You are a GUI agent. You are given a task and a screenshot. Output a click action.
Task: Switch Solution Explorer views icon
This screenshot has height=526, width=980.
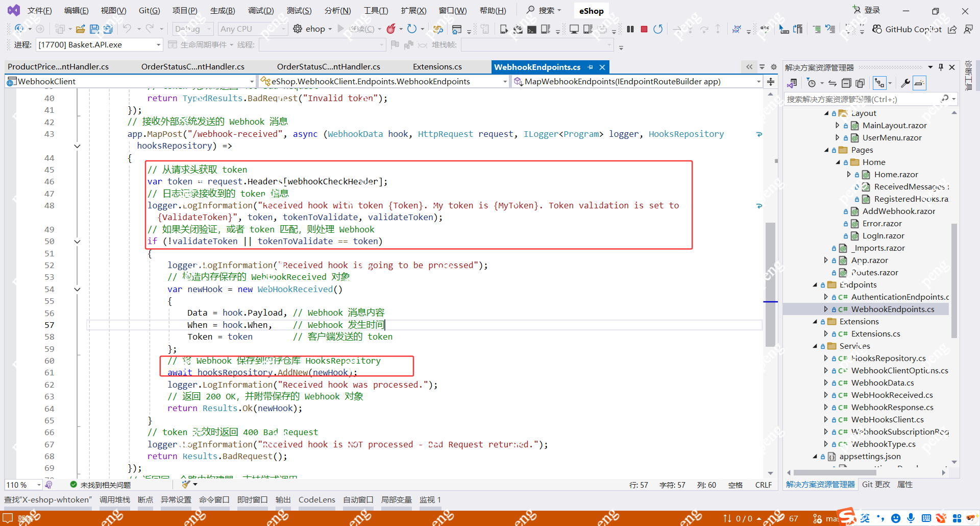point(792,83)
